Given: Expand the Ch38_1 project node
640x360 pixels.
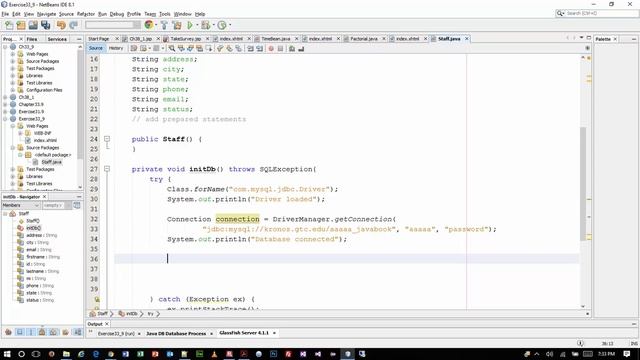Looking at the screenshot, I should pyautogui.click(x=5, y=97).
